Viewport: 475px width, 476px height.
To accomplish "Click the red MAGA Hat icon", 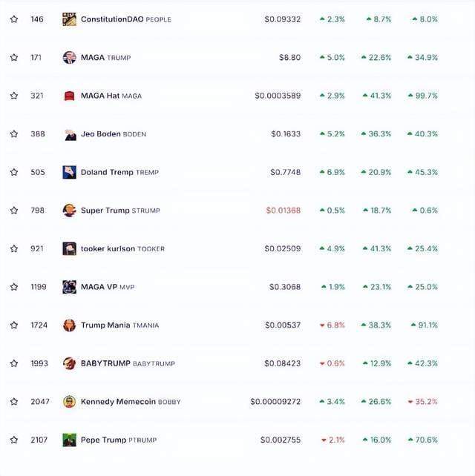I will [x=69, y=96].
